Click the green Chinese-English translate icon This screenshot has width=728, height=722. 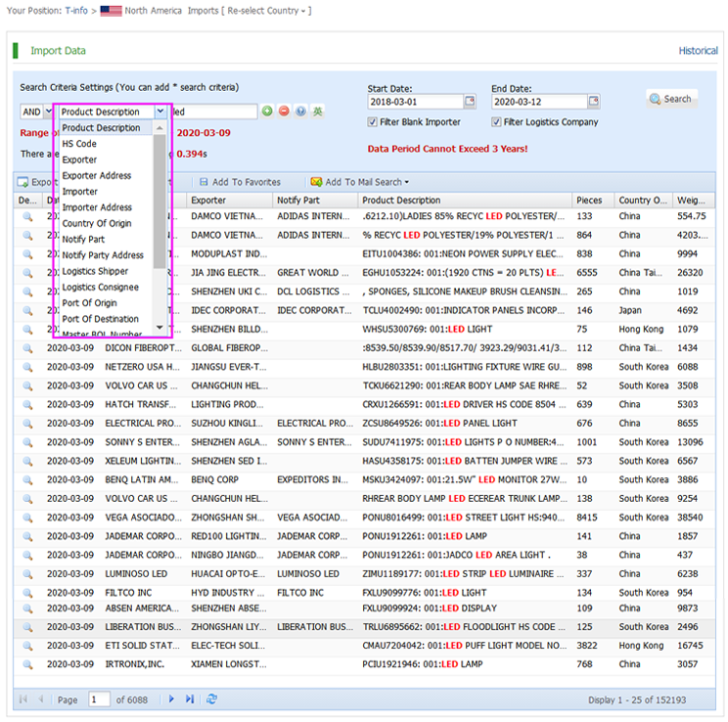point(318,111)
